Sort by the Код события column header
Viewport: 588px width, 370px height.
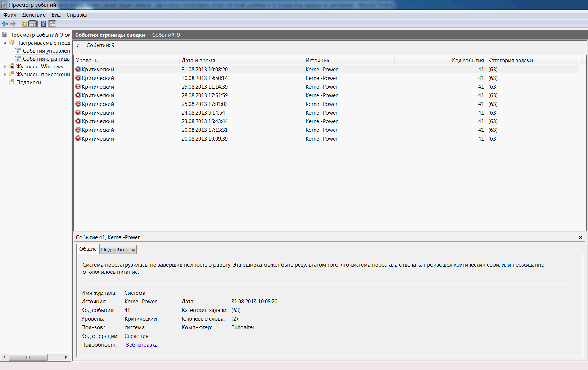[x=440, y=61]
